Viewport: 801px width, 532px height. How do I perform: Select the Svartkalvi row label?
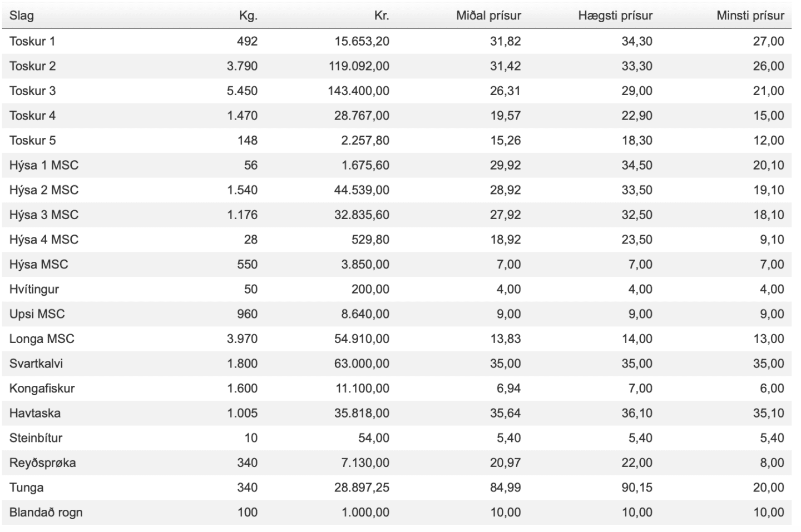pyautogui.click(x=36, y=364)
